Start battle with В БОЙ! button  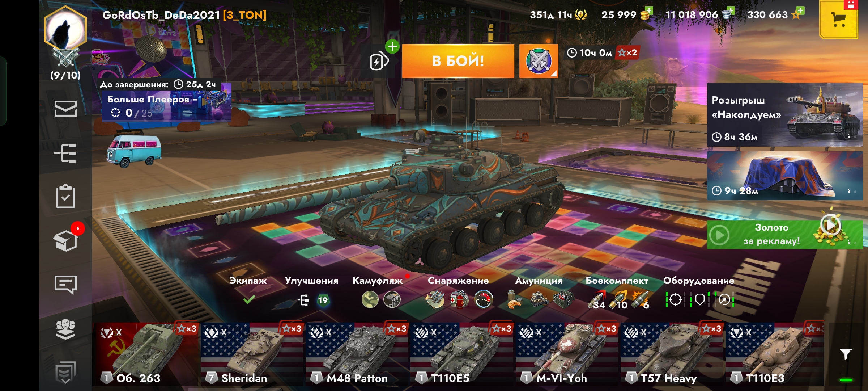point(458,61)
